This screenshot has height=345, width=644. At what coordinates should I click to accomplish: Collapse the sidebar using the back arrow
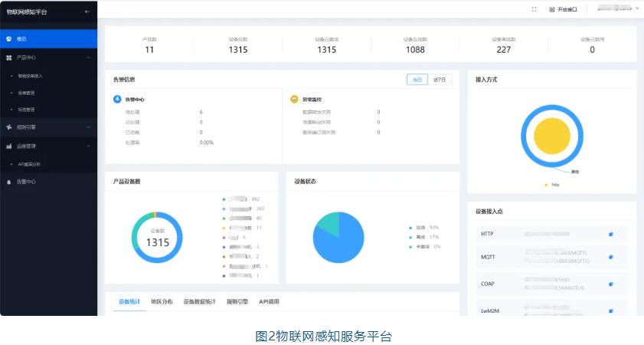coord(87,12)
